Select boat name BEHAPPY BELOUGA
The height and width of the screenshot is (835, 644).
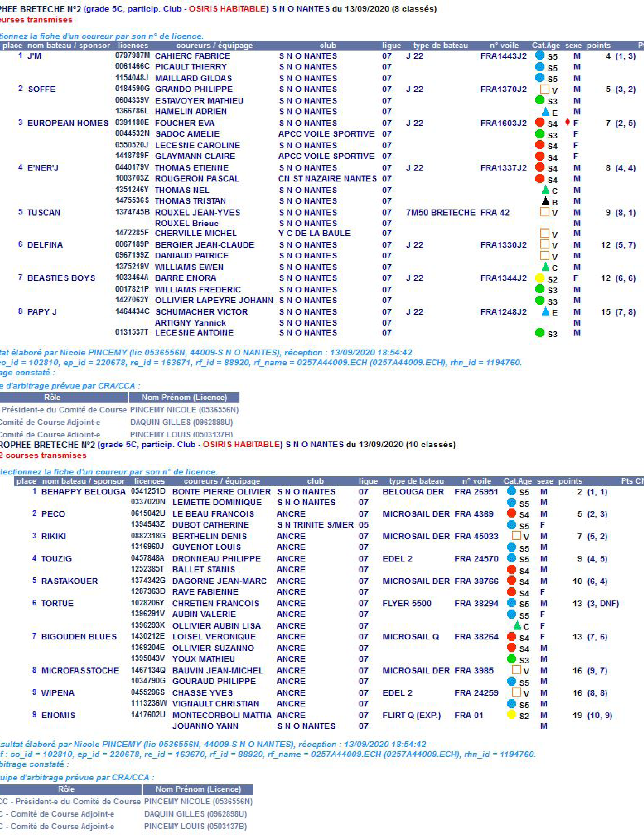[83, 492]
